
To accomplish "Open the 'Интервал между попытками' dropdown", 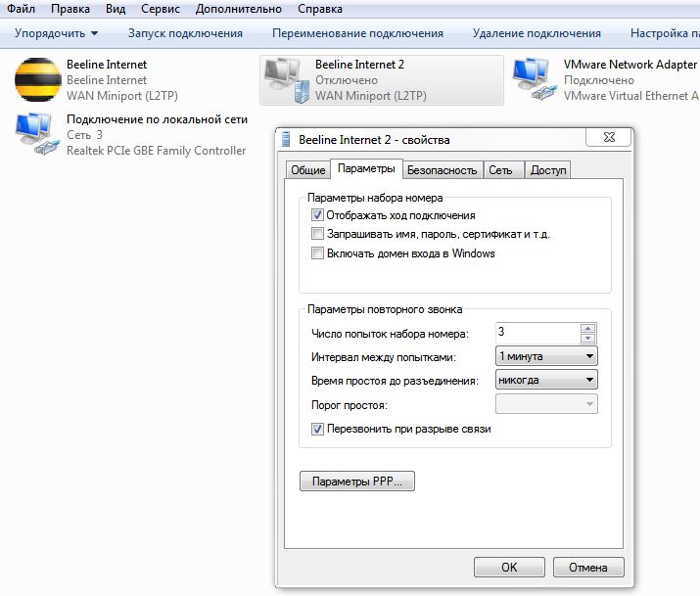I will pyautogui.click(x=546, y=356).
